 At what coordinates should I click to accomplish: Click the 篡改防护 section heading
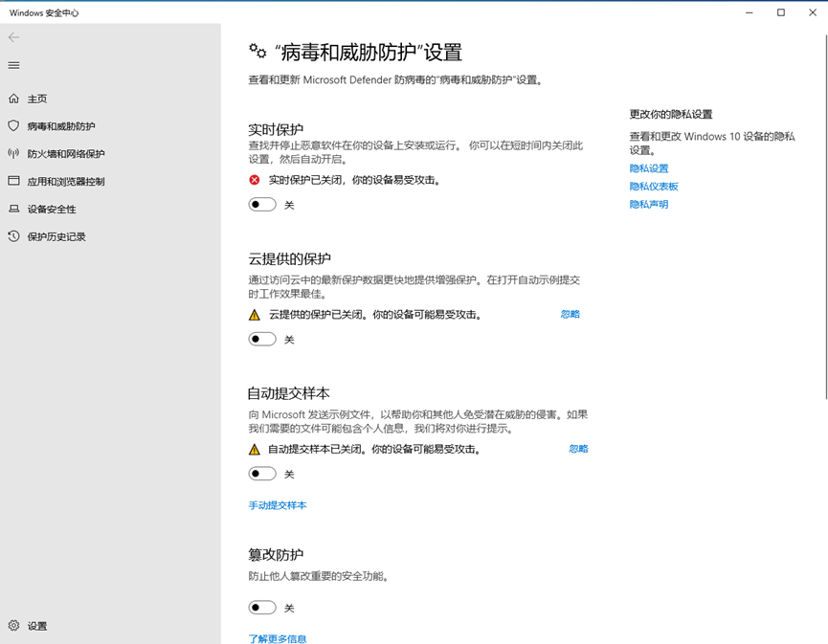click(x=276, y=554)
